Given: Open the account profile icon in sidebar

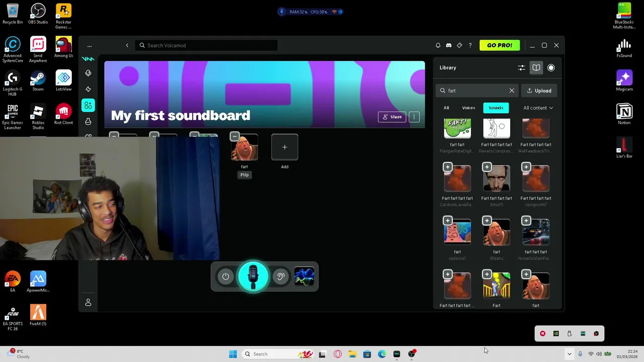Looking at the screenshot, I should (x=88, y=302).
